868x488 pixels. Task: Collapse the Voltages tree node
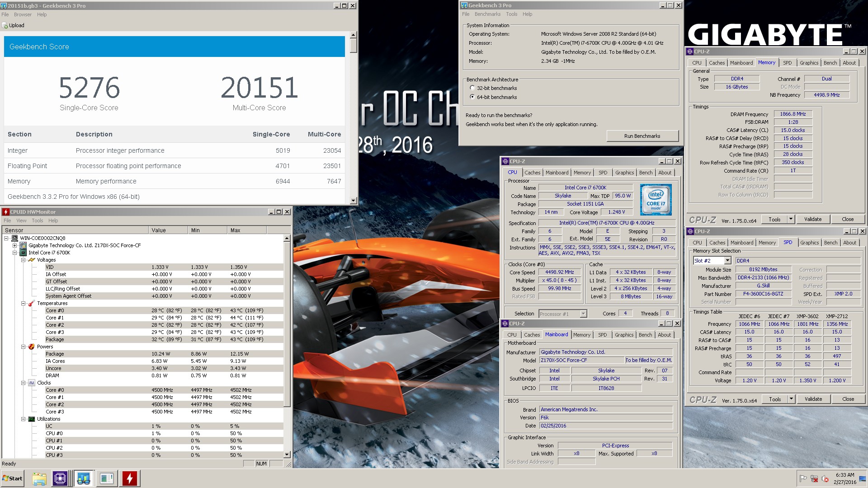[x=23, y=260]
